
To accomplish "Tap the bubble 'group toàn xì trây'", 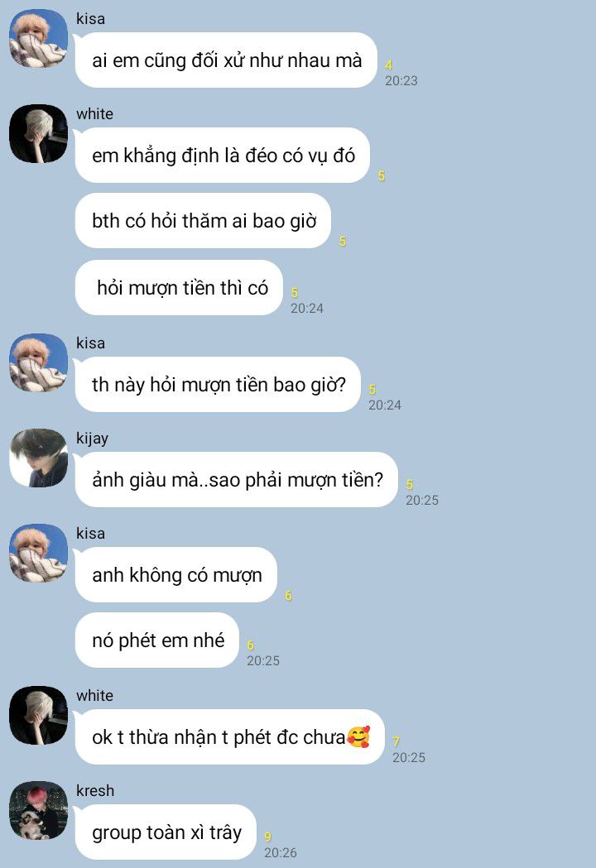I will [166, 832].
